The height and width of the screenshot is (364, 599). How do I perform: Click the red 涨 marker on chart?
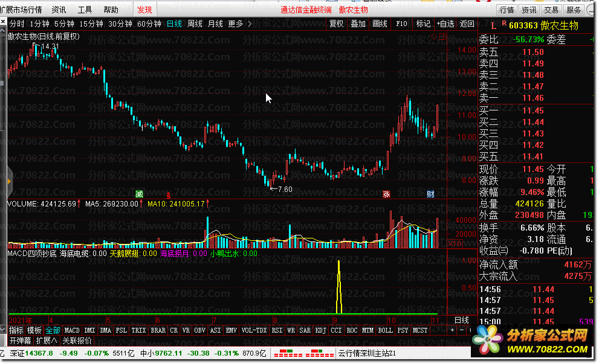point(386,194)
